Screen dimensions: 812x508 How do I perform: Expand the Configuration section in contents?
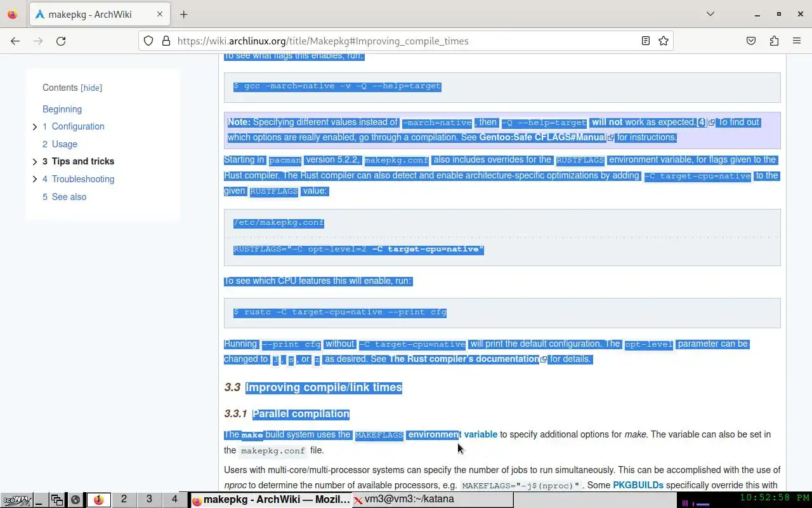tap(34, 126)
